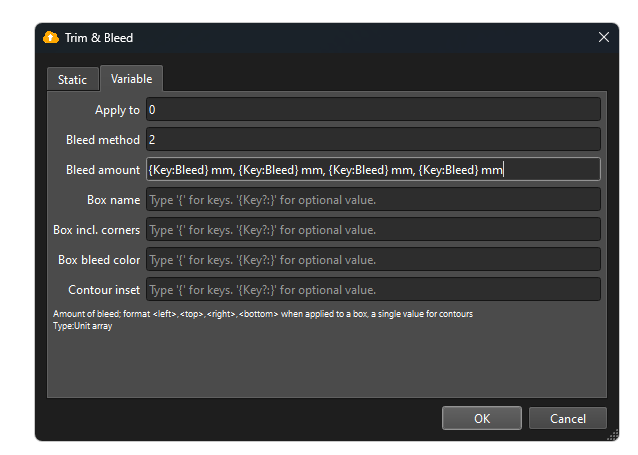This screenshot has width=638, height=455.
Task: Click the "Bleed amount" label text
Action: pyautogui.click(x=103, y=170)
